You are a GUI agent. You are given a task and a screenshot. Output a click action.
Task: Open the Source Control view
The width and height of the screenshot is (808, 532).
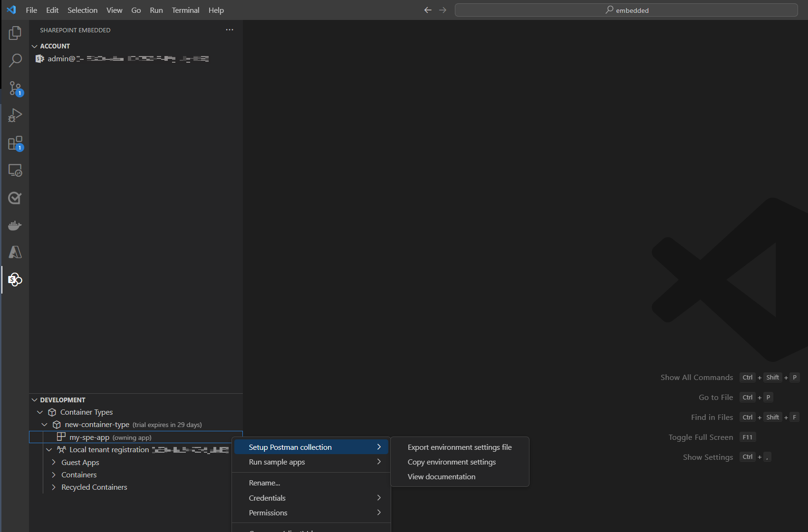click(15, 88)
